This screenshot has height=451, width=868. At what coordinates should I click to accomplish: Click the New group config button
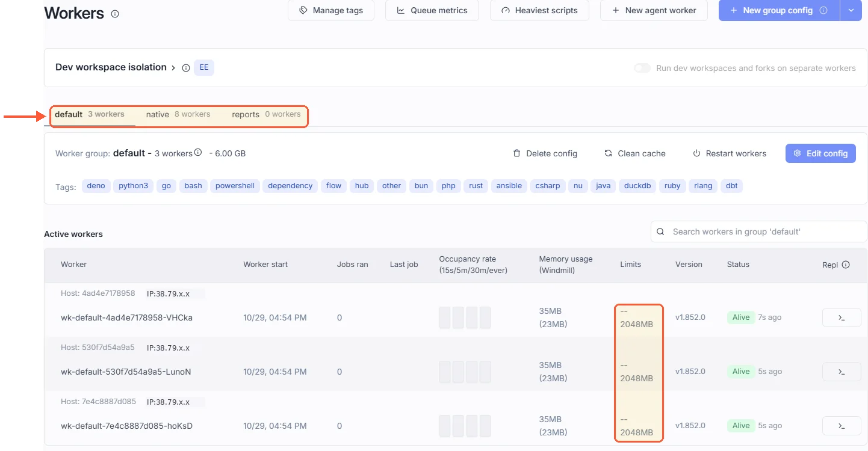779,10
